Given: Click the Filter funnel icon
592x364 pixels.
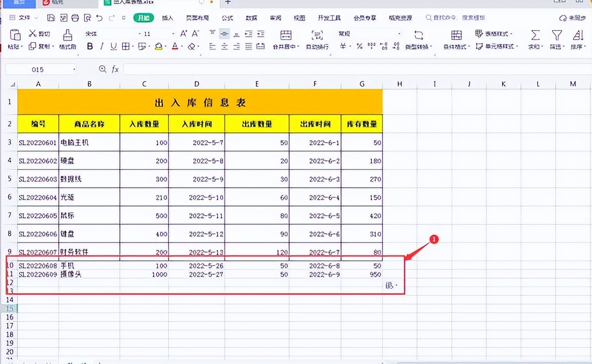Looking at the screenshot, I should point(557,35).
